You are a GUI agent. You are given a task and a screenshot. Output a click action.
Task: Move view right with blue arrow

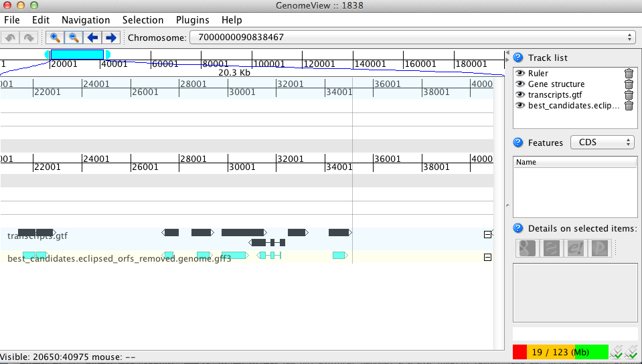(x=111, y=37)
